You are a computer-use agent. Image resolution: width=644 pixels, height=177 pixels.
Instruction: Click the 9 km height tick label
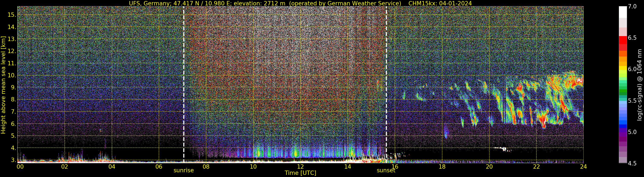(13, 87)
